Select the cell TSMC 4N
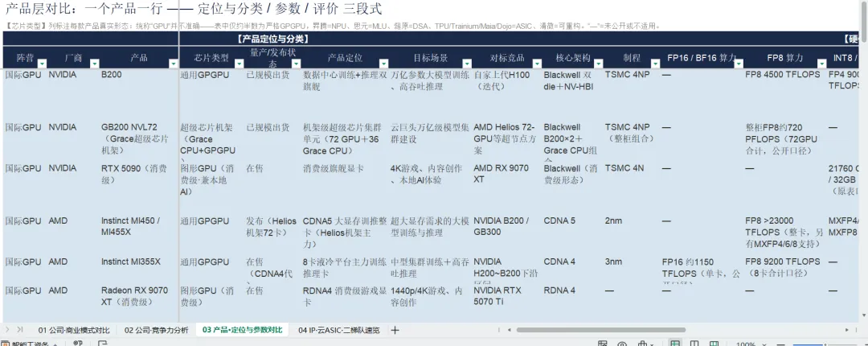 (x=624, y=168)
